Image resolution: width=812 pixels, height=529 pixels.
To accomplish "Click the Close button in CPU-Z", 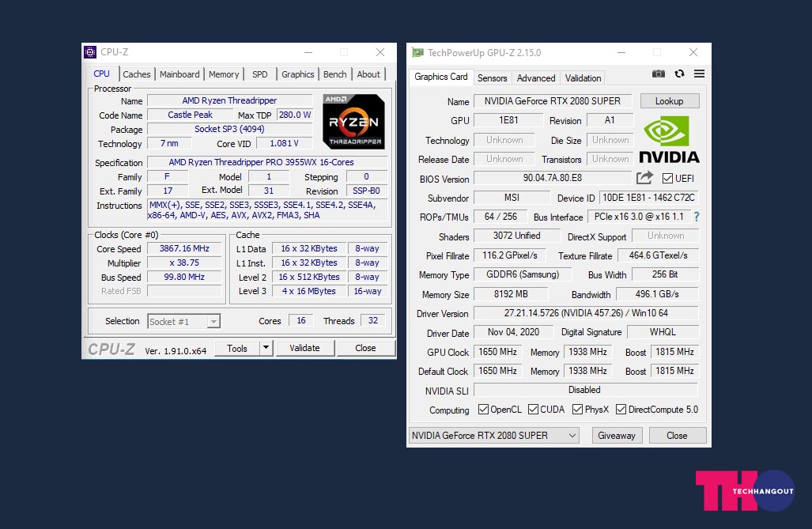I will (365, 348).
